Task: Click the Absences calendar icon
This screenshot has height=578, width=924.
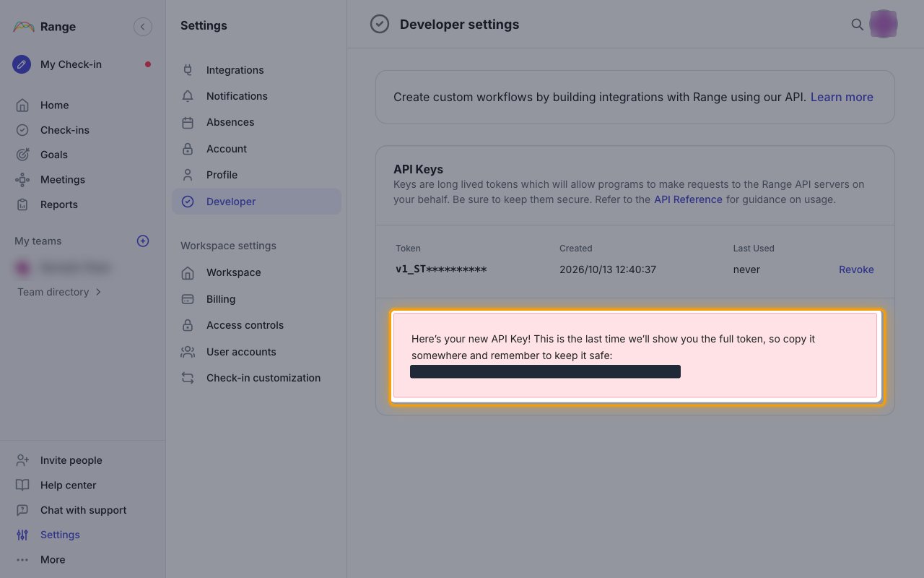Action: click(x=188, y=123)
